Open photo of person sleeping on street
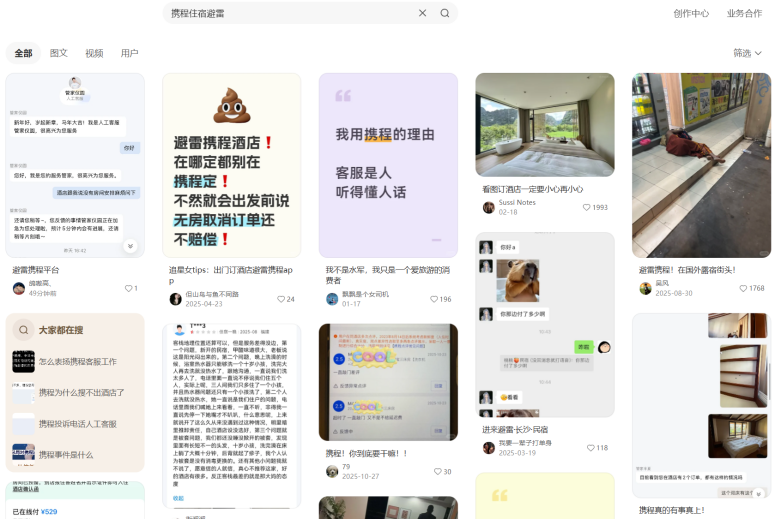This screenshot has width=775, height=519. [x=701, y=165]
